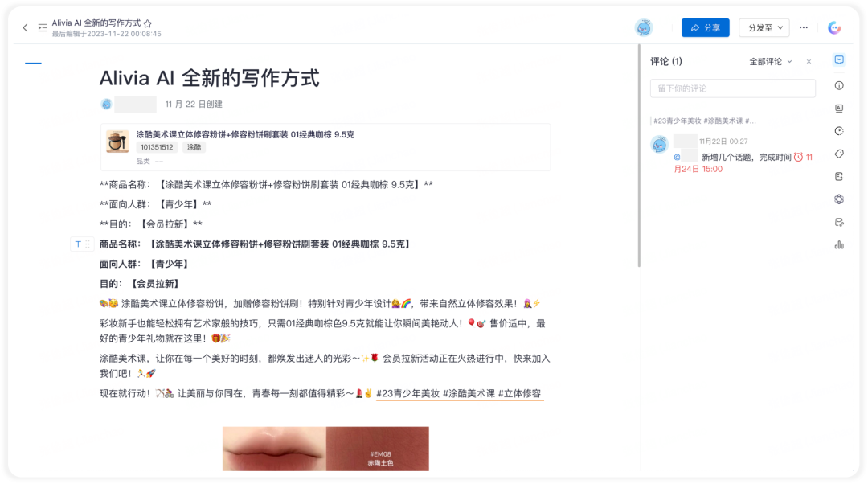The width and height of the screenshot is (868, 484).
Task: Expand the 分发至 dropdown
Action: (764, 27)
